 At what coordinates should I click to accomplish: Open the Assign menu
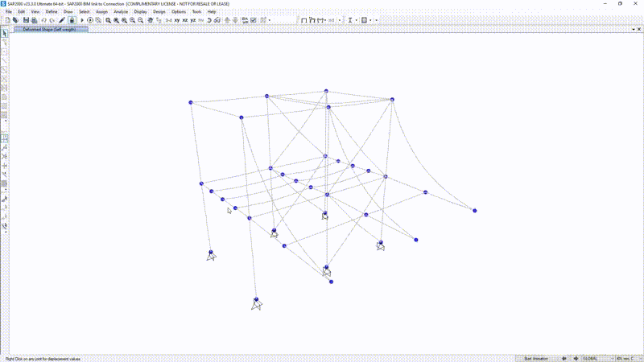pos(101,12)
